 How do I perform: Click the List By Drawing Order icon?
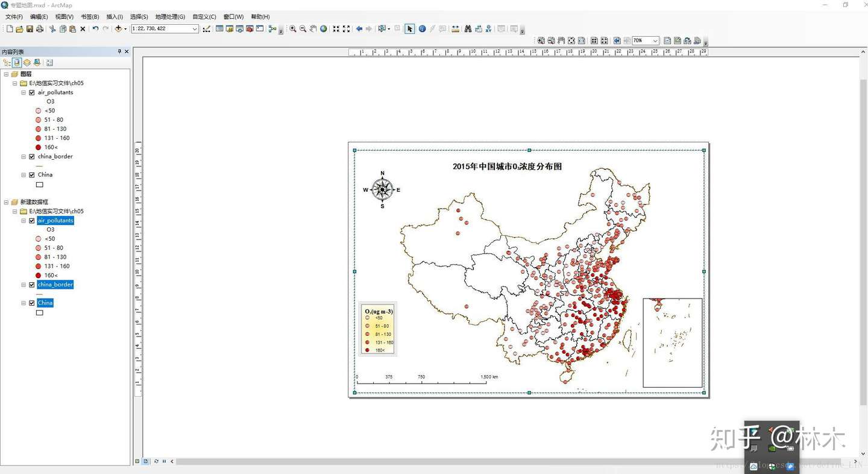[x=7, y=63]
